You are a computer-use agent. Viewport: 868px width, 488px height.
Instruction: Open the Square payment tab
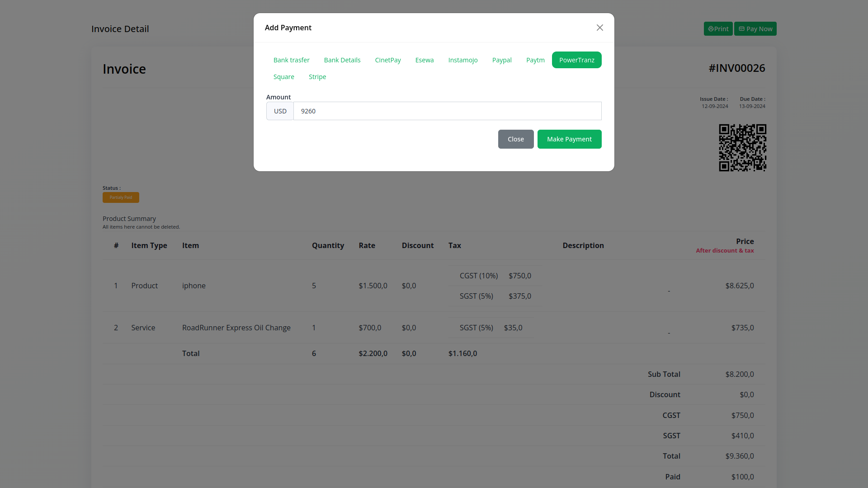tap(283, 77)
